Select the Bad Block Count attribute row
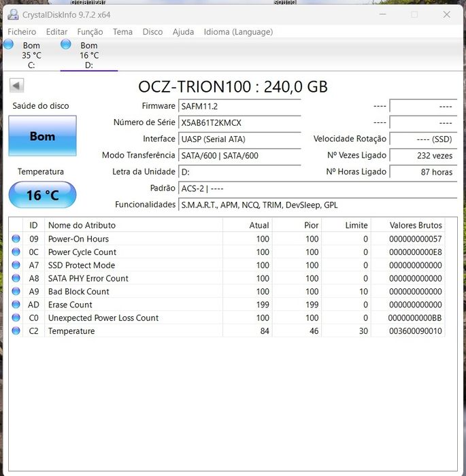466x476 pixels. click(227, 292)
